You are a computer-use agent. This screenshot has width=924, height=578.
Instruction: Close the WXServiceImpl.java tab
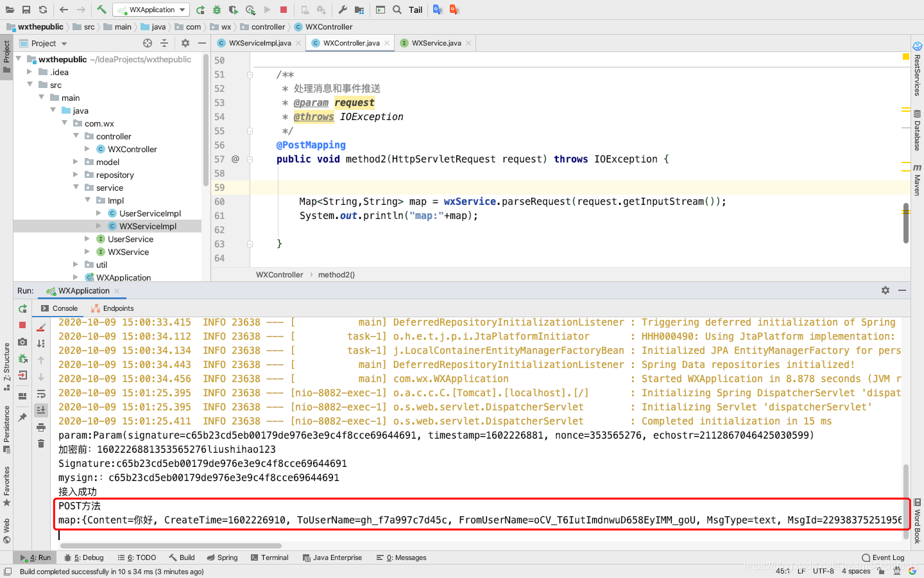[x=298, y=43]
